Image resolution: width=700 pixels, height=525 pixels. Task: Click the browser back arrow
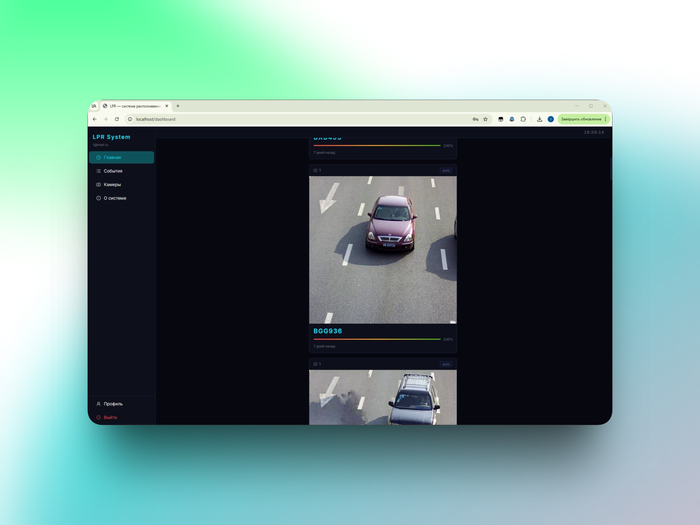pos(95,119)
